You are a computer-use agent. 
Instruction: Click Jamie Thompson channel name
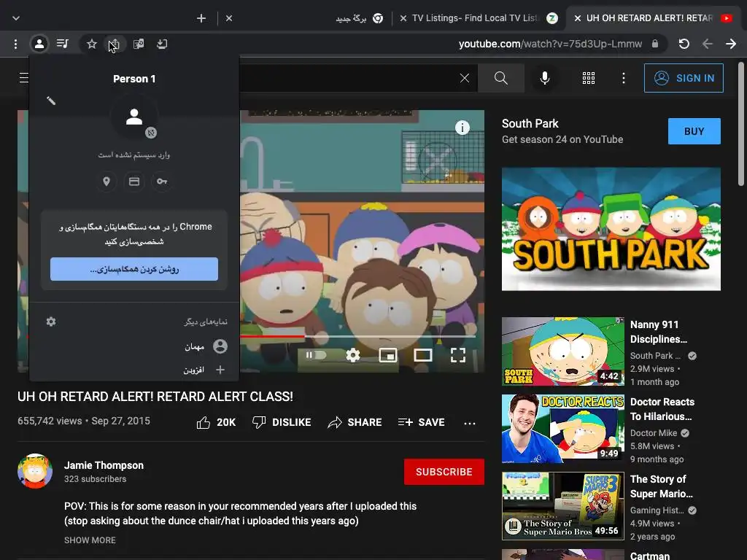104,465
